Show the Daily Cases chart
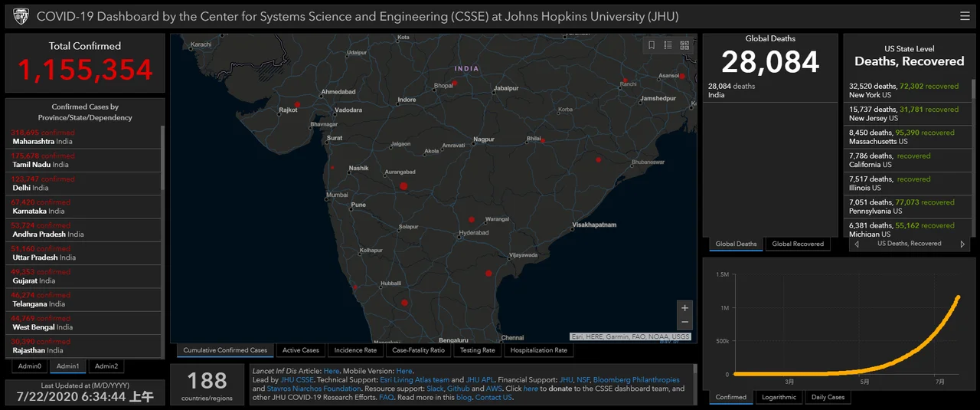Image resolution: width=980 pixels, height=410 pixels. [828, 397]
